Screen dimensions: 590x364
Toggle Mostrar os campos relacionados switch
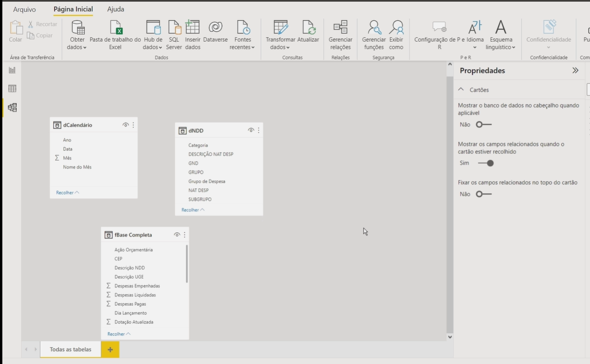(x=485, y=163)
